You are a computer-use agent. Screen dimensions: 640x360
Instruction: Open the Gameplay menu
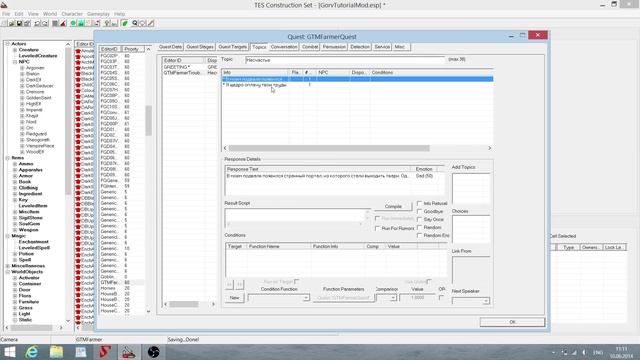(98, 14)
